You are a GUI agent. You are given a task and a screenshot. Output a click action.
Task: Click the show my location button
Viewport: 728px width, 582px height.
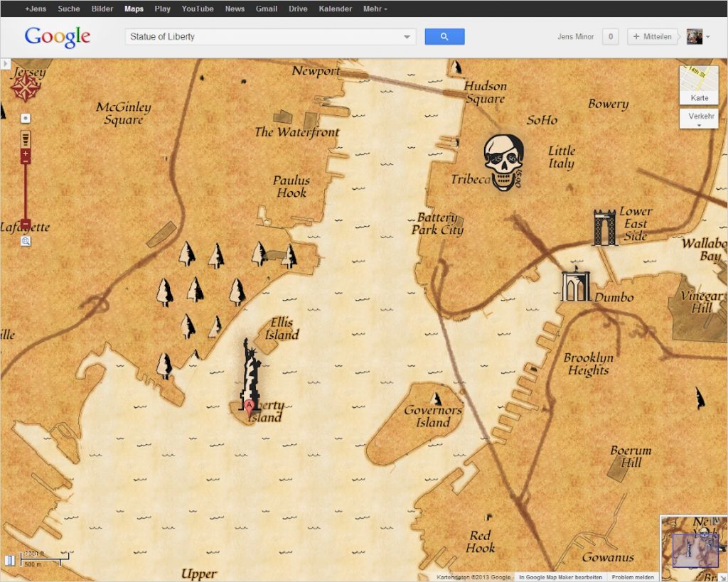(26, 119)
